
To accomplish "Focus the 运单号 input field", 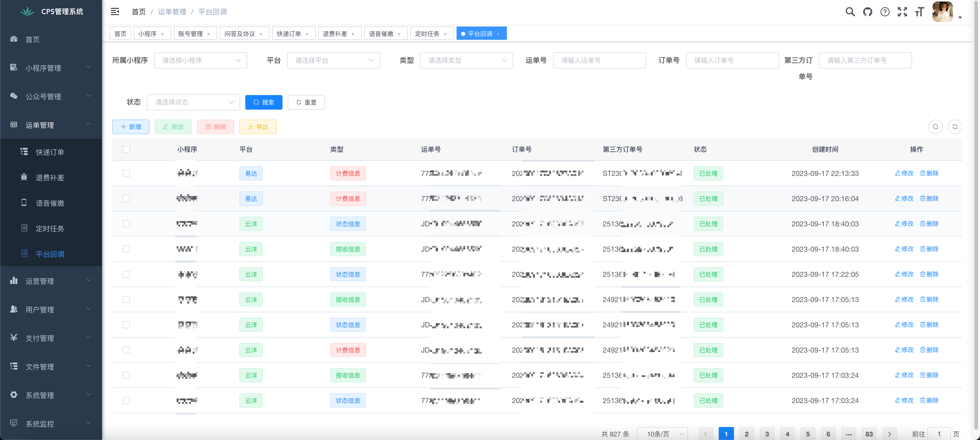I will tap(599, 60).
